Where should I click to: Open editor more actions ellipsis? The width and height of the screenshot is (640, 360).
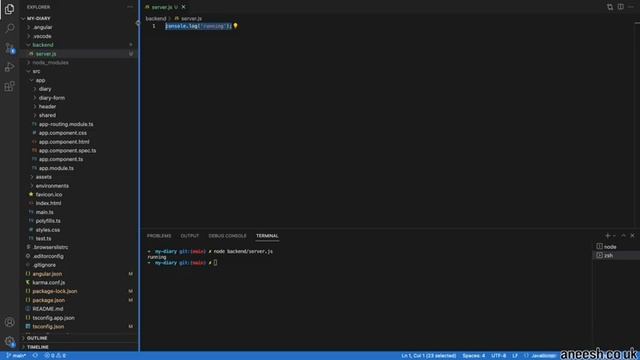pyautogui.click(x=631, y=7)
